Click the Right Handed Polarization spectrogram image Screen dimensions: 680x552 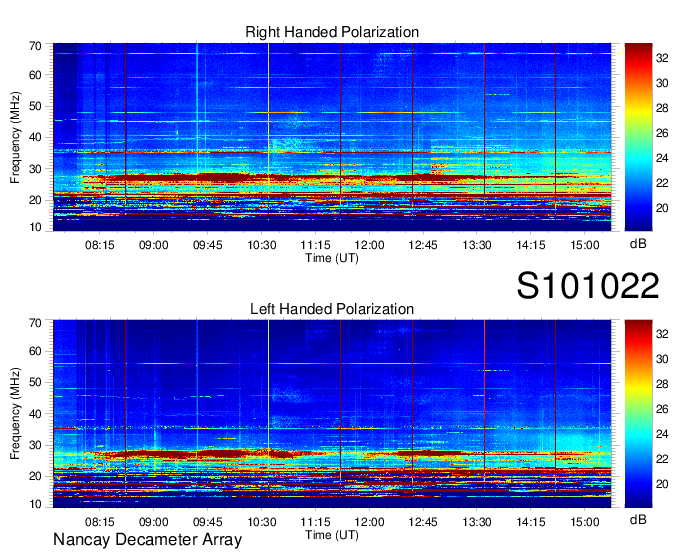coord(332,137)
